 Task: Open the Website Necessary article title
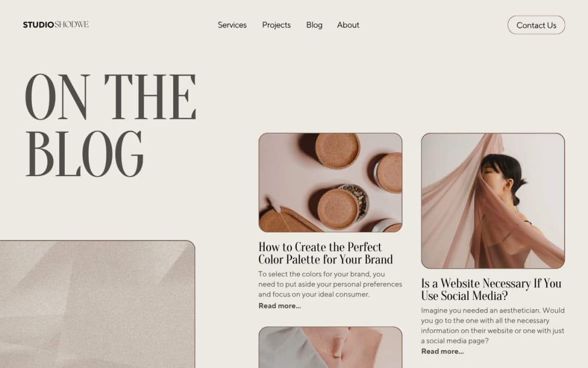491,289
